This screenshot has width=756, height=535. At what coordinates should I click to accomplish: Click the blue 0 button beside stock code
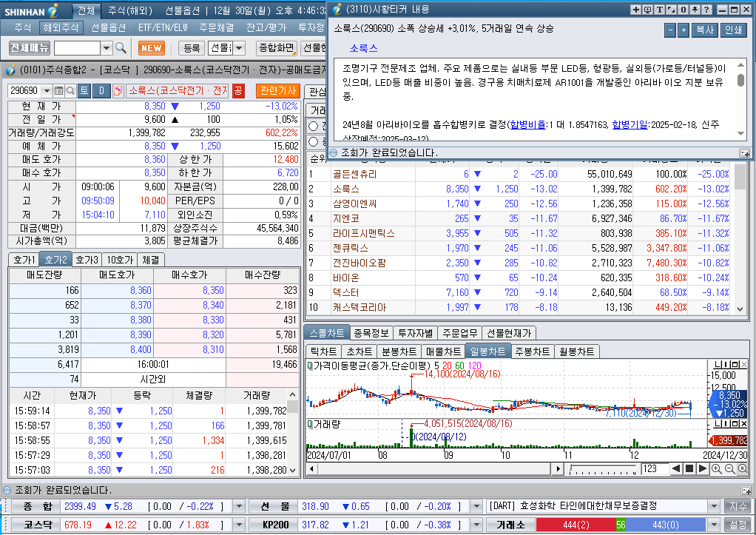pyautogui.click(x=101, y=91)
